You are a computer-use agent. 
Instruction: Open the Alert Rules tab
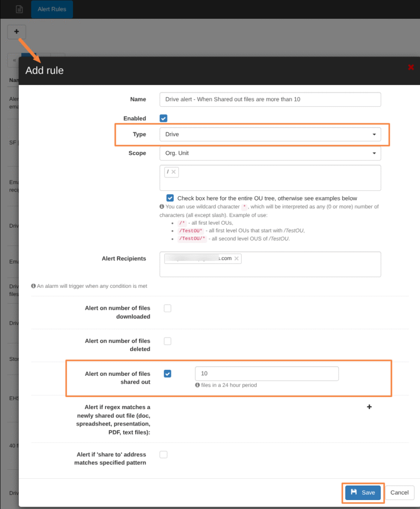click(x=52, y=9)
